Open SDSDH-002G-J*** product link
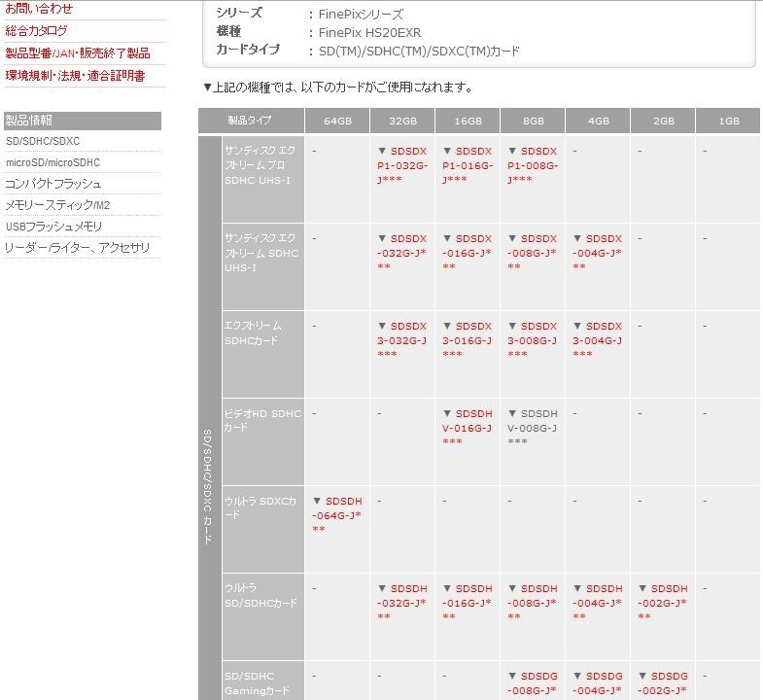Viewport: 763px width, 700px height. coord(663,603)
